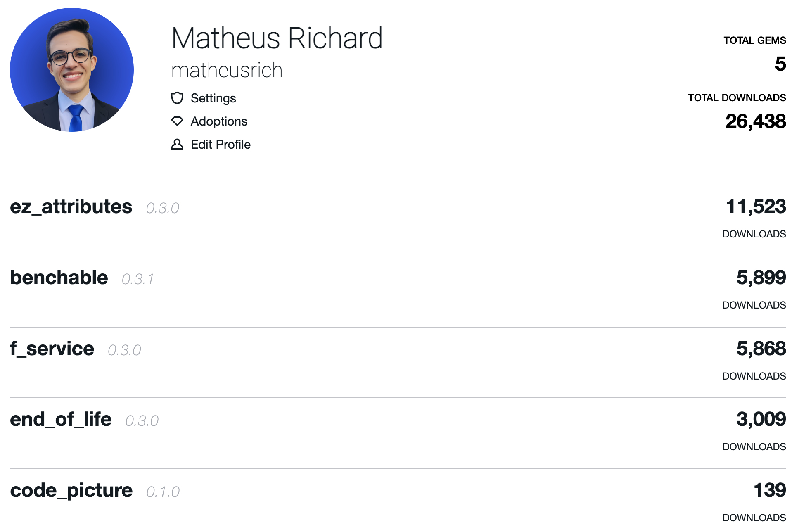Click the person icon beside Edit Profile
Viewport: 792px width, 532px height.
tap(177, 144)
